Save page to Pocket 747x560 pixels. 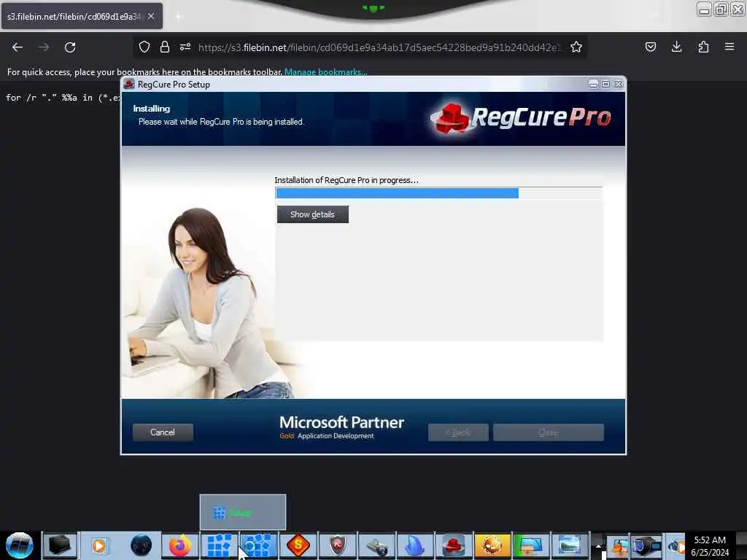click(650, 47)
